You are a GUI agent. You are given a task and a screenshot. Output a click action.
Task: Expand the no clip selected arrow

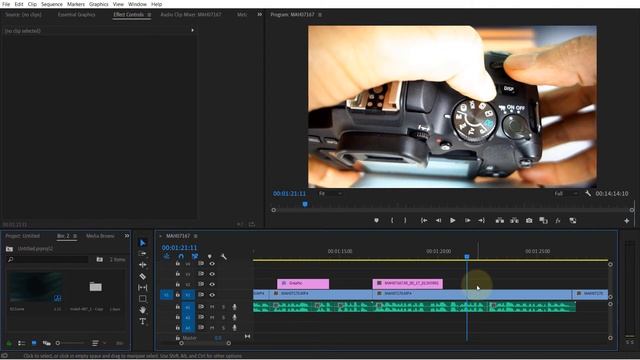coord(192,30)
